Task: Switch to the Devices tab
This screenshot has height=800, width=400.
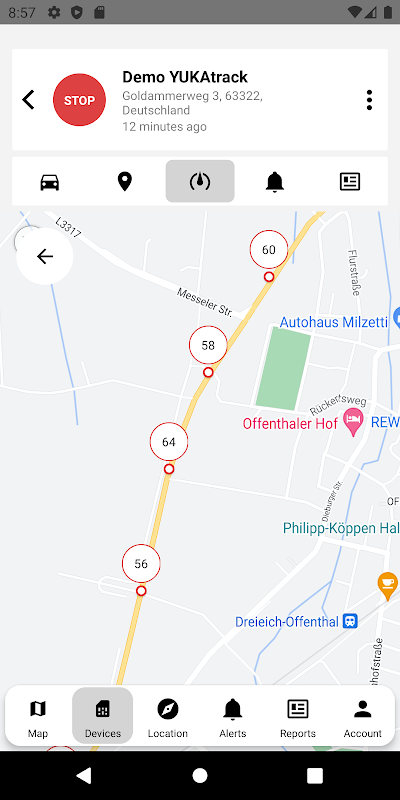Action: (x=103, y=715)
